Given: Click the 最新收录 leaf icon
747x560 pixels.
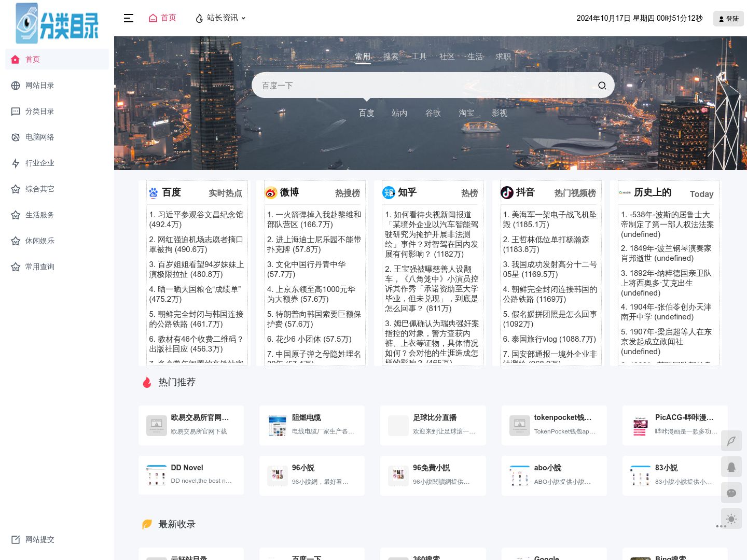Looking at the screenshot, I should coord(147,525).
